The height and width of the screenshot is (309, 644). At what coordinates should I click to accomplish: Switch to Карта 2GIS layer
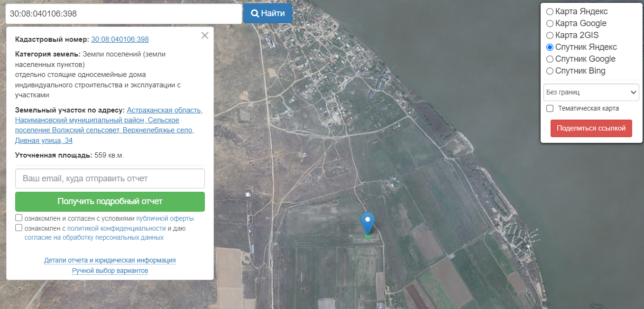click(x=550, y=35)
